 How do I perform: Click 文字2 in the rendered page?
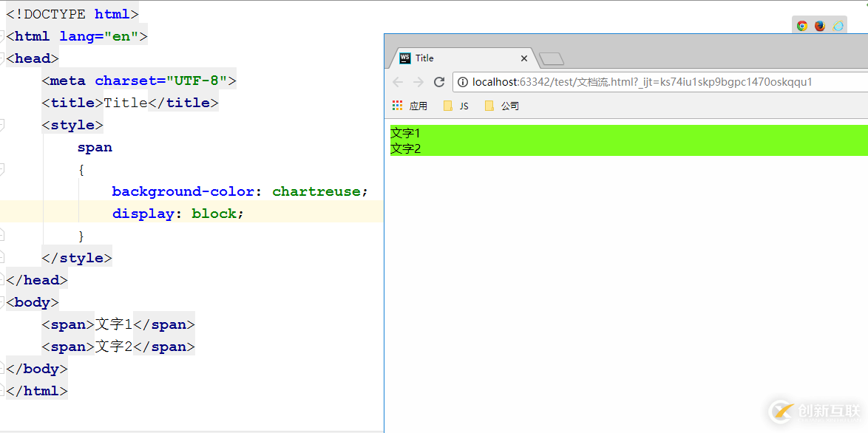click(406, 149)
